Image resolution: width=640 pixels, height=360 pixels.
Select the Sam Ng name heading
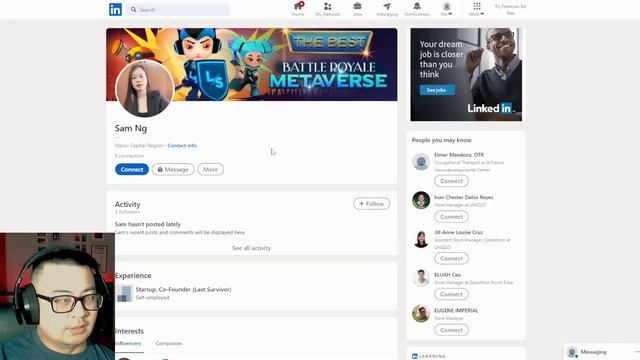(x=131, y=128)
